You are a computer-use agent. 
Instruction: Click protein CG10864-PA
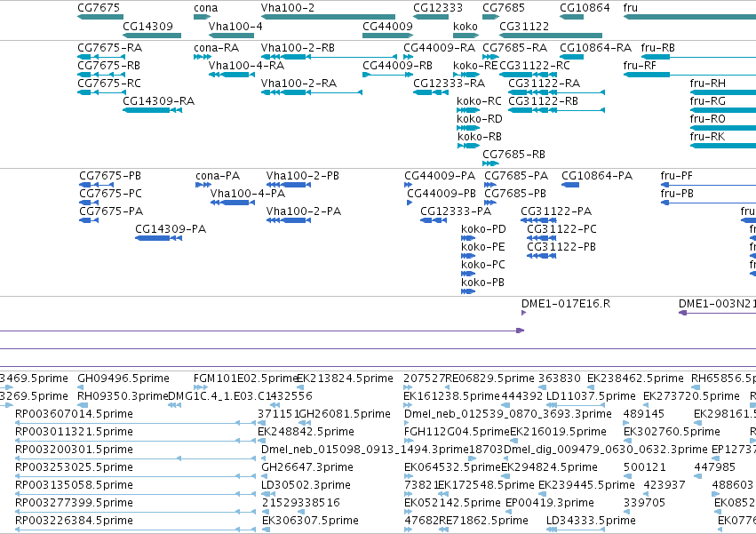click(x=570, y=185)
